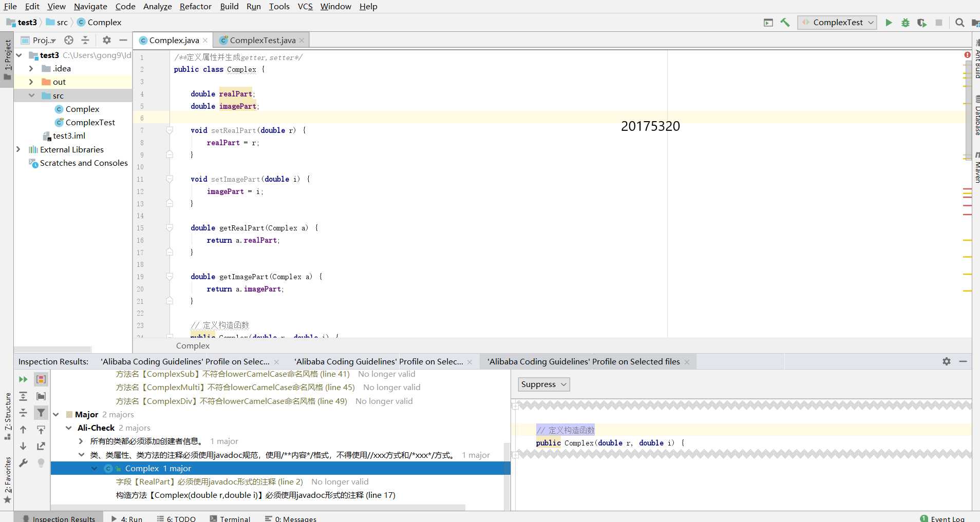Open the 0: Messages tool window
The height and width of the screenshot is (522, 980).
tap(291, 518)
